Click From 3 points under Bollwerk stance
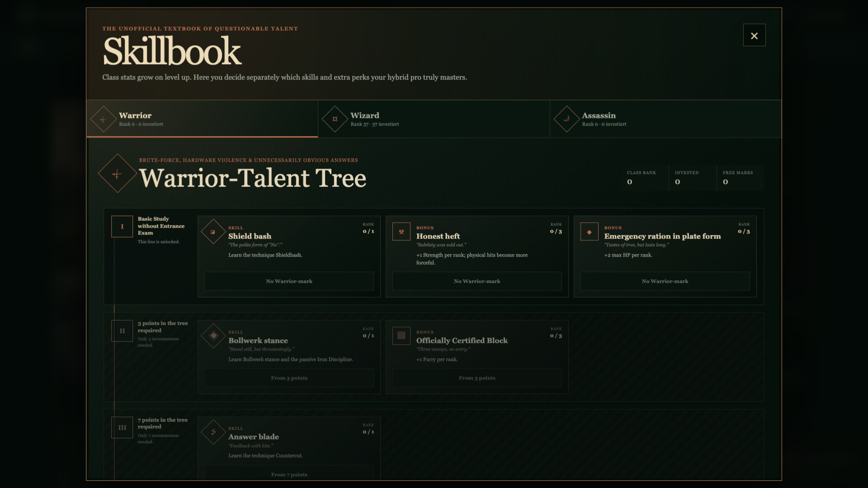The image size is (868, 488). click(289, 378)
